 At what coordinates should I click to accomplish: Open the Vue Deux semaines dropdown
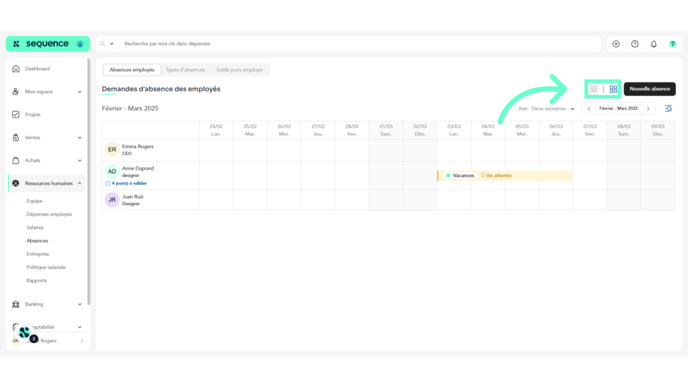pos(546,108)
